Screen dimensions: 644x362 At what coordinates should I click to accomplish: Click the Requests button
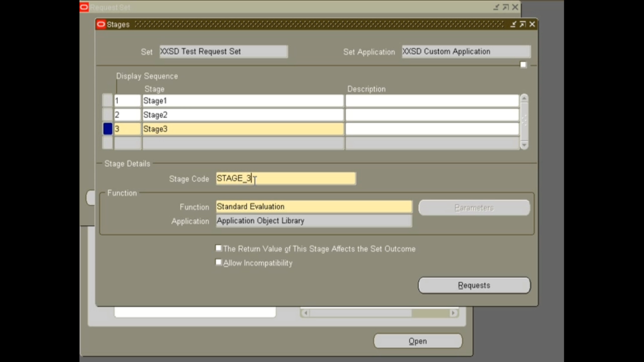coord(474,285)
